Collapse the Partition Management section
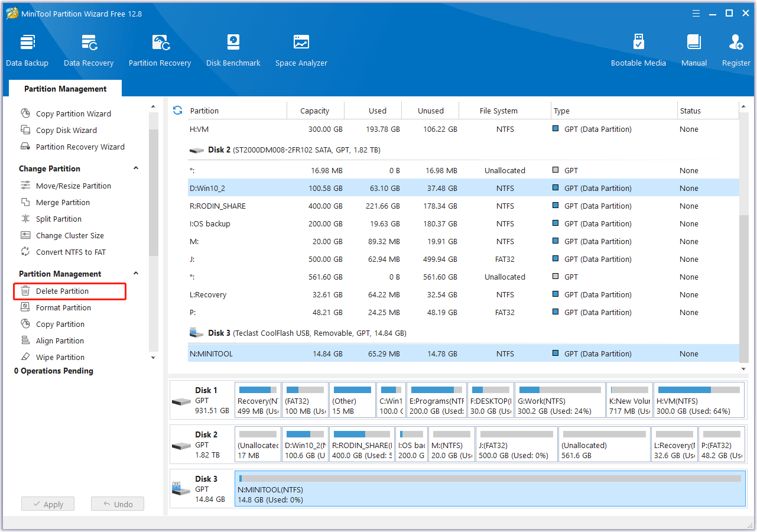 (x=136, y=274)
